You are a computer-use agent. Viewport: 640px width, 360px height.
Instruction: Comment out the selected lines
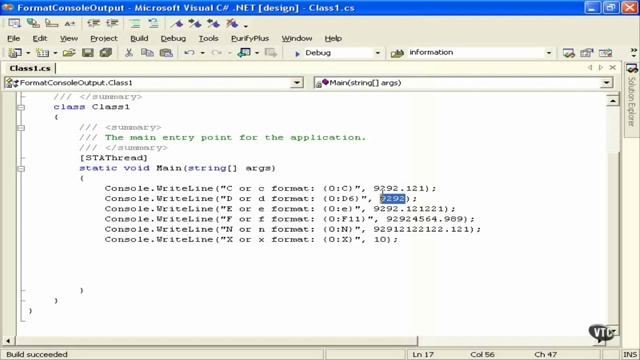[x=135, y=24]
